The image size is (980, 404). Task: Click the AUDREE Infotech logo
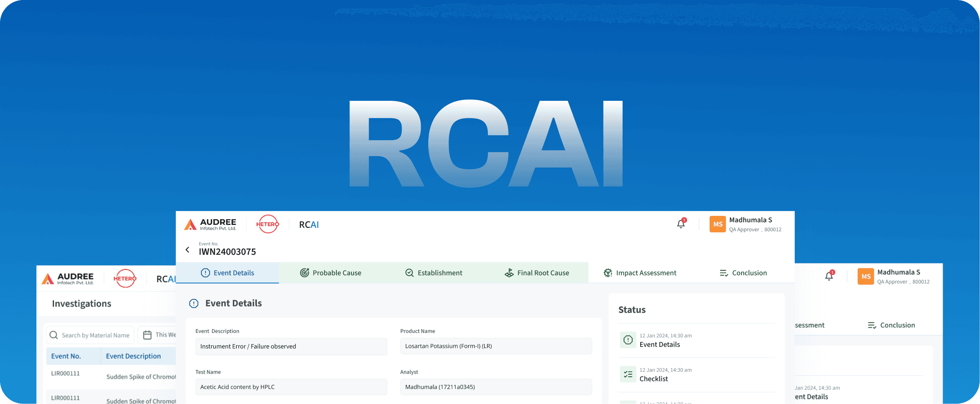(x=212, y=224)
